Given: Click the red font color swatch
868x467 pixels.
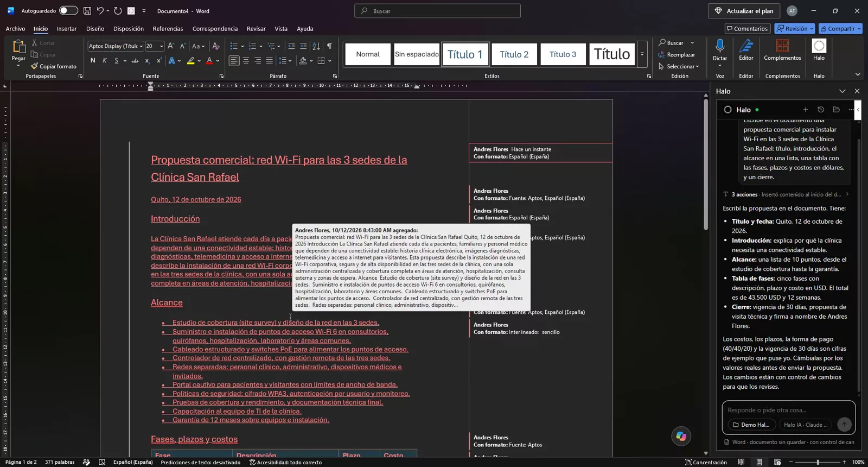Looking at the screenshot, I should [209, 61].
